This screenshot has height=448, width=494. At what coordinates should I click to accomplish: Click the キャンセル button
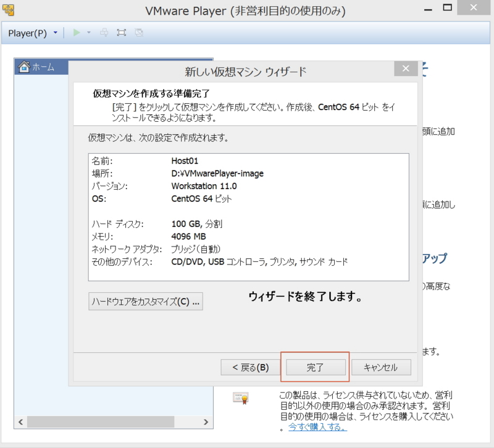(381, 367)
